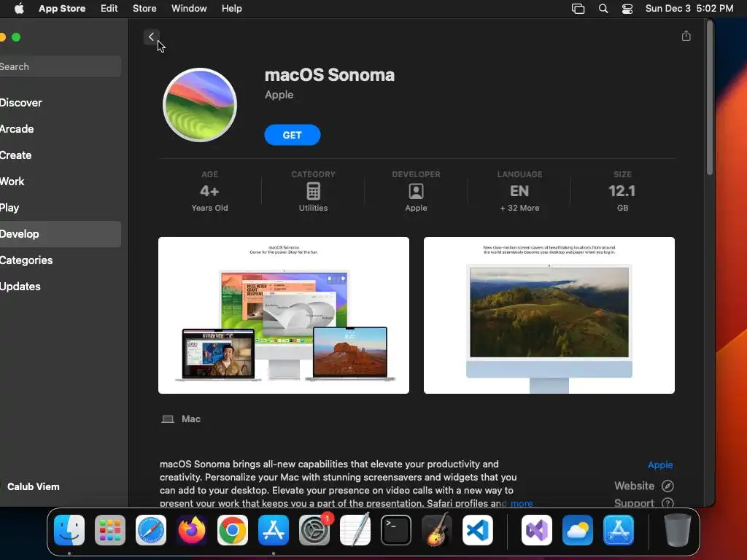Click the Mac laptop compatibility icon
This screenshot has height=560, width=747.
[168, 419]
